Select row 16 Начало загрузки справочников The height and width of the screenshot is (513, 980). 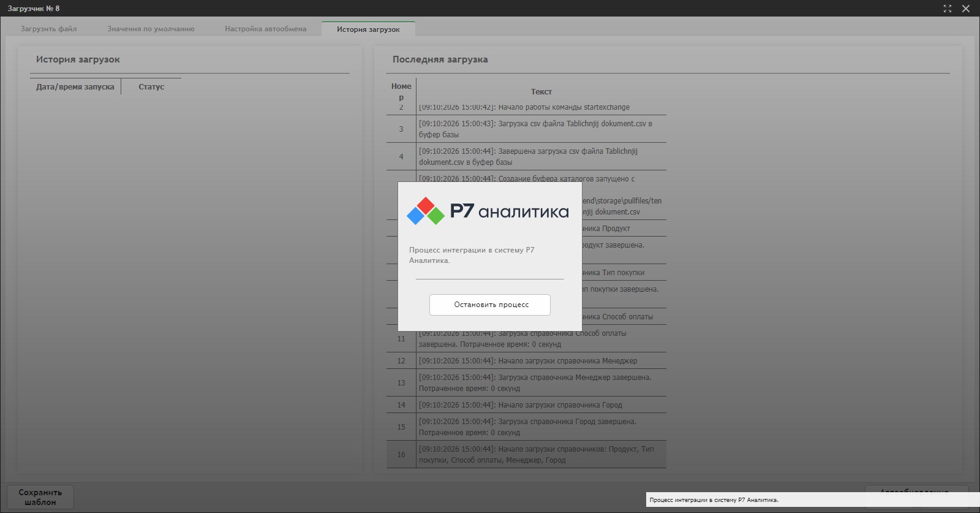point(526,454)
